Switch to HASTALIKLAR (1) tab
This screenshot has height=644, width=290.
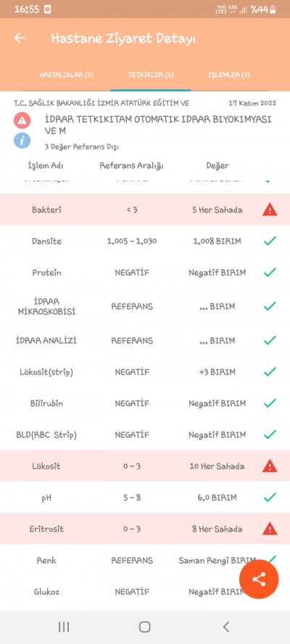[x=67, y=75]
